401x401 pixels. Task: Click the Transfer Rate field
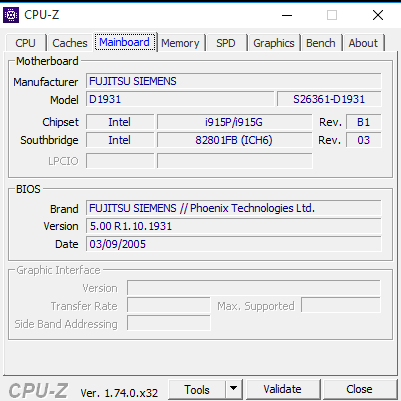coord(169,305)
